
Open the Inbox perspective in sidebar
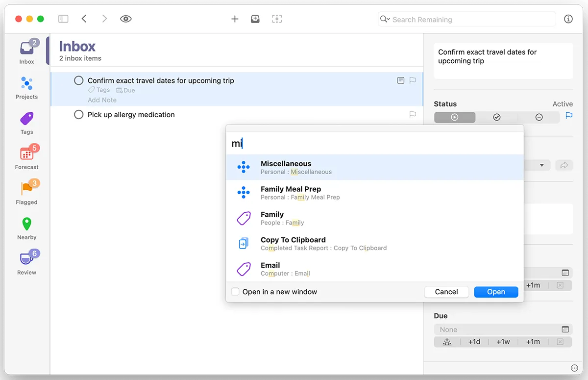[26, 52]
